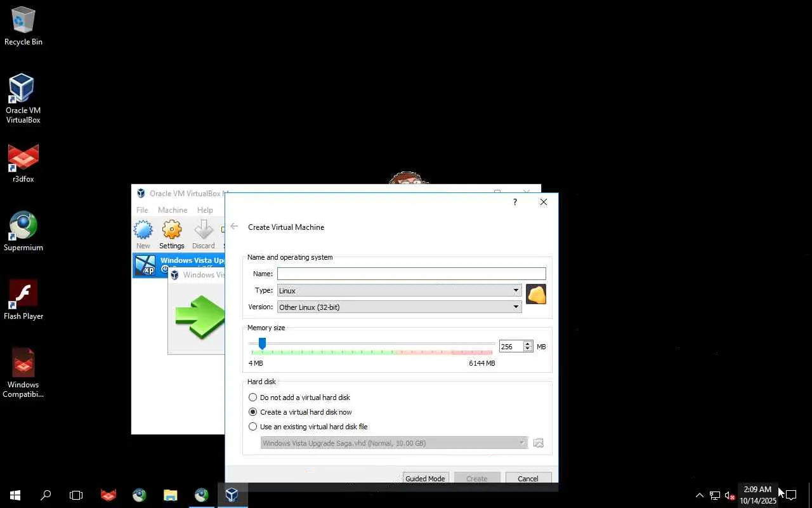Click the 'Hard disk' group label
This screenshot has height=508, width=812.
(261, 382)
